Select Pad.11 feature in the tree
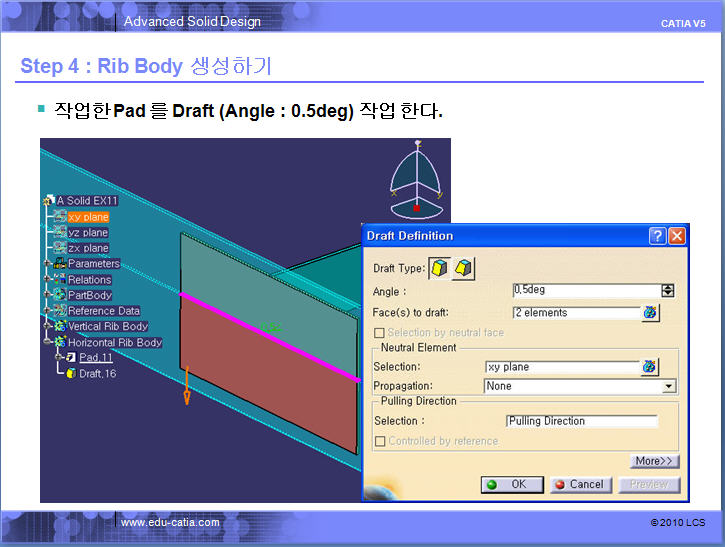Viewport: 725px width, 547px height. tap(95, 357)
